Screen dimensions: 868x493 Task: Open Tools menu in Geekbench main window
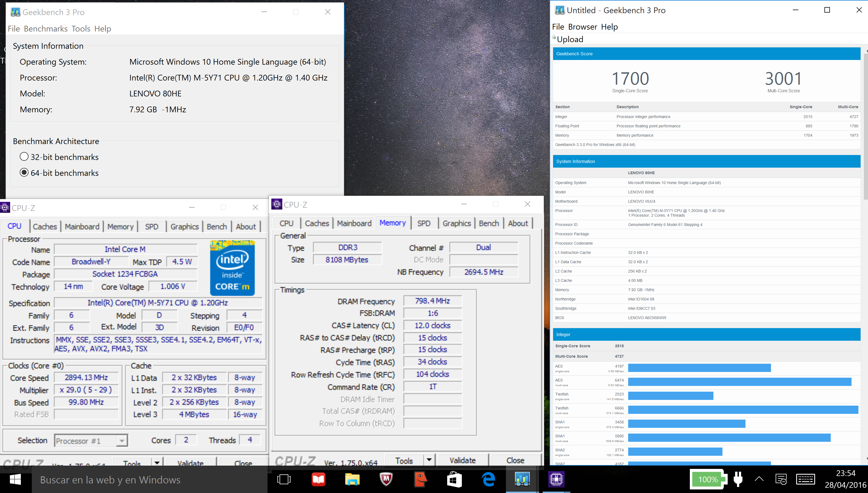coord(81,29)
